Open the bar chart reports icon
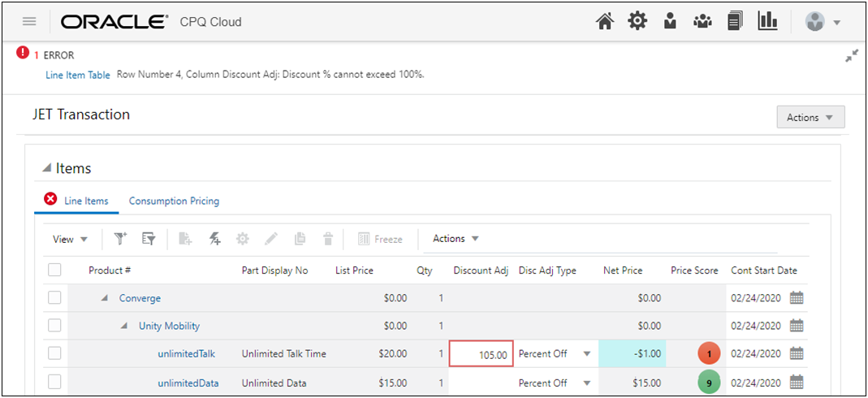868x398 pixels. (x=768, y=22)
